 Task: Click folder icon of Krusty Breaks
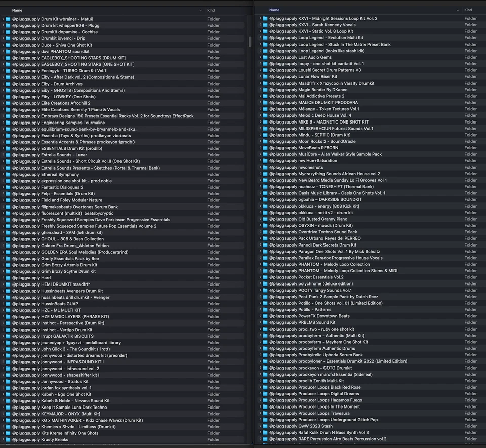8,439
